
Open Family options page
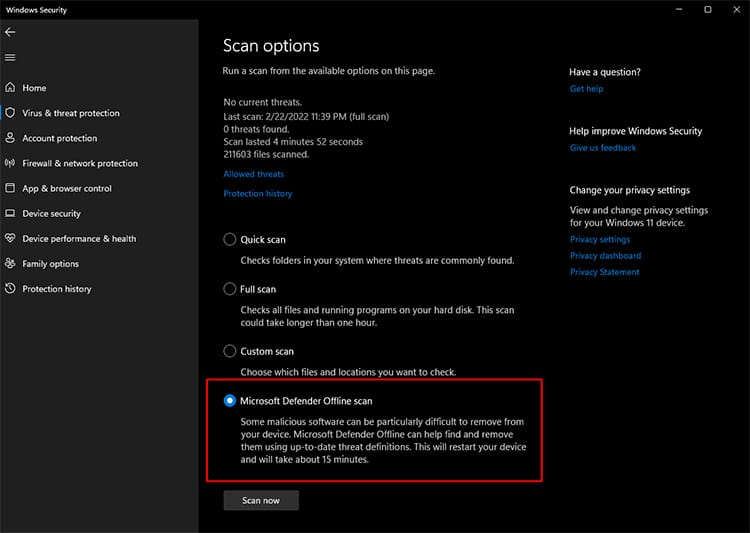51,264
